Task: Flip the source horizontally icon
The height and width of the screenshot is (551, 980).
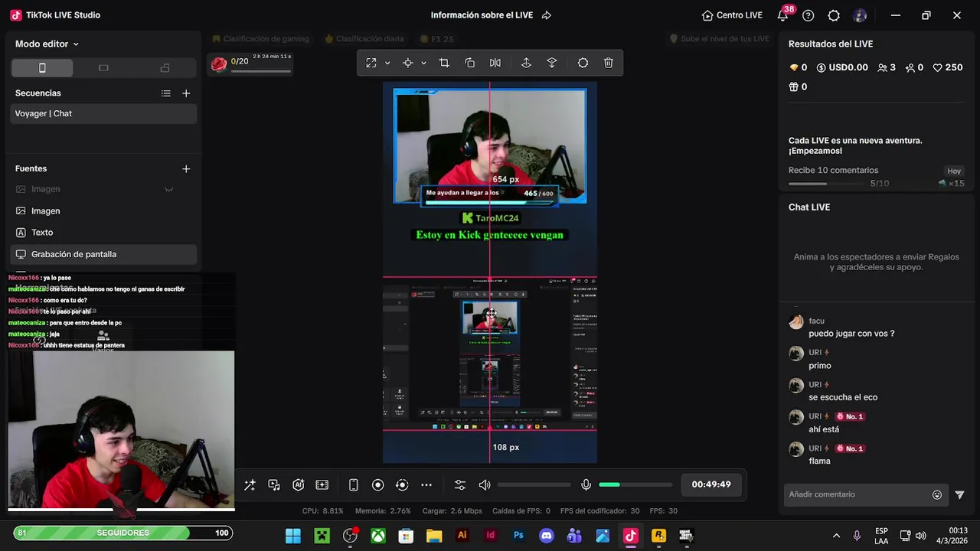Action: click(x=495, y=63)
